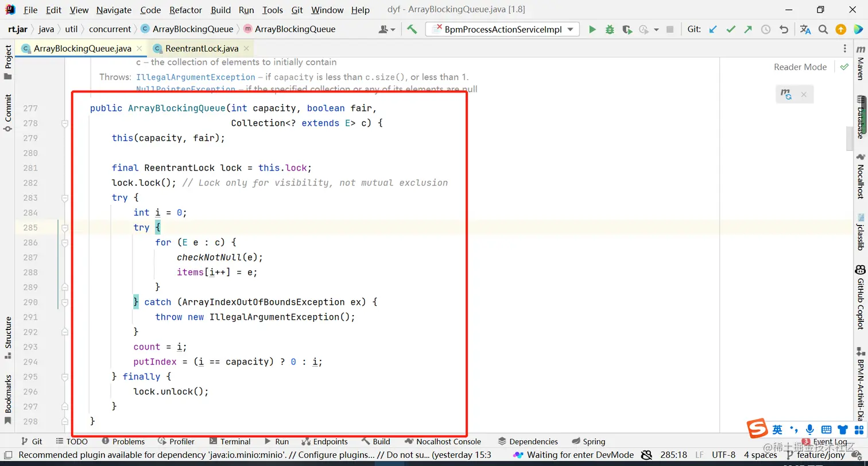Click the Stop process square icon

[670, 29]
